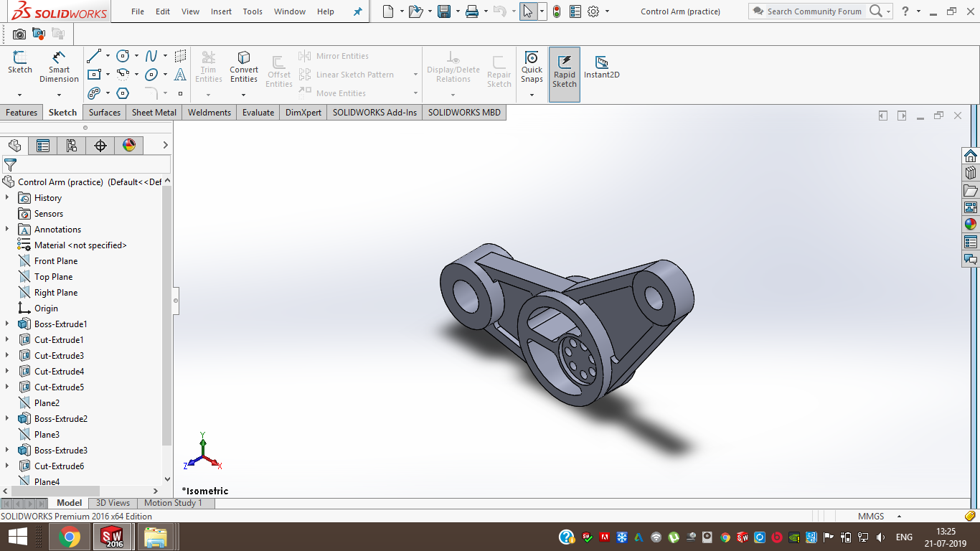
Task: Select Material not specified item
Action: 80,245
